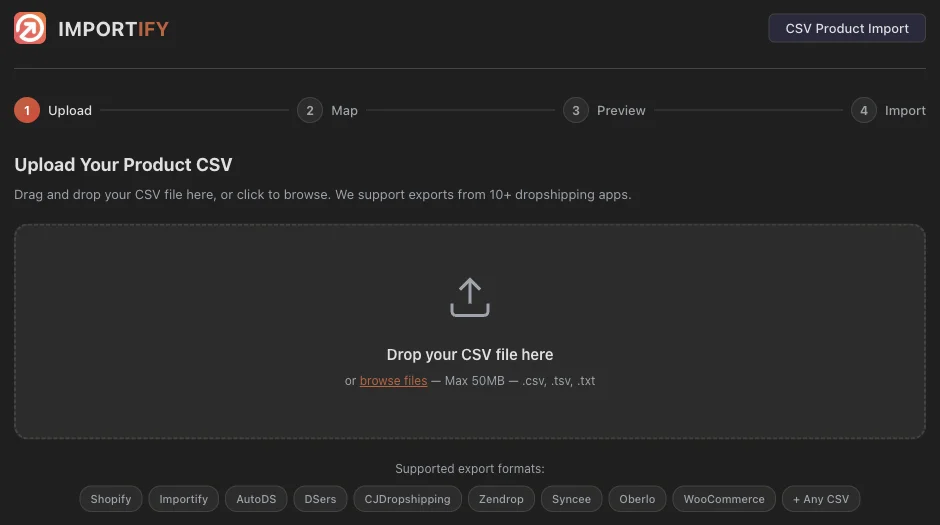Click the + Any CSV chip
Screen dimensions: 940x525
pos(821,499)
